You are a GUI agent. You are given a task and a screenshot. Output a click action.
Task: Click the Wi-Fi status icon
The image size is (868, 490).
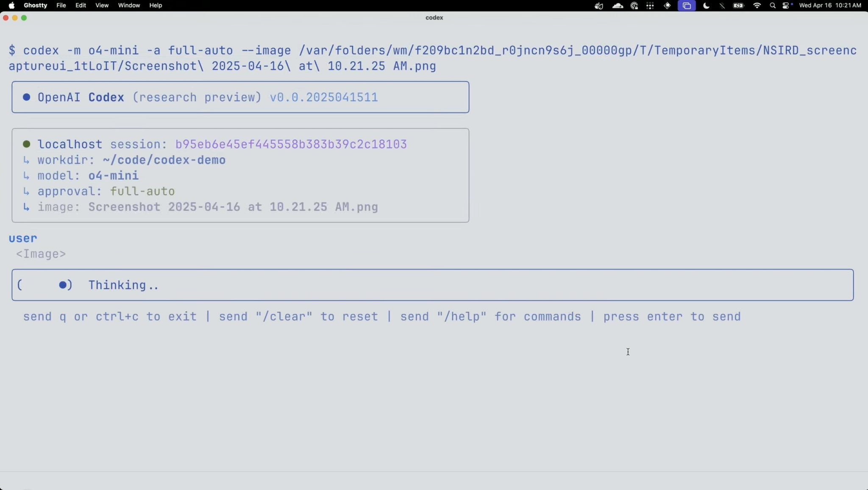[x=757, y=6]
